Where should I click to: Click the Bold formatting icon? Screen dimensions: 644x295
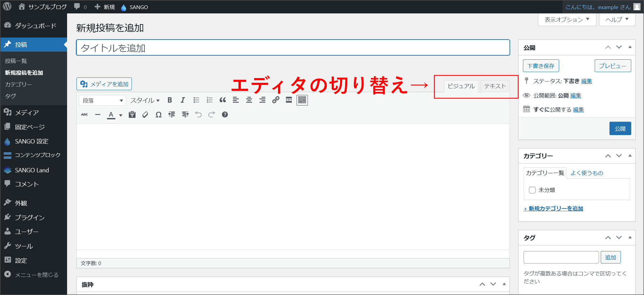(170, 100)
